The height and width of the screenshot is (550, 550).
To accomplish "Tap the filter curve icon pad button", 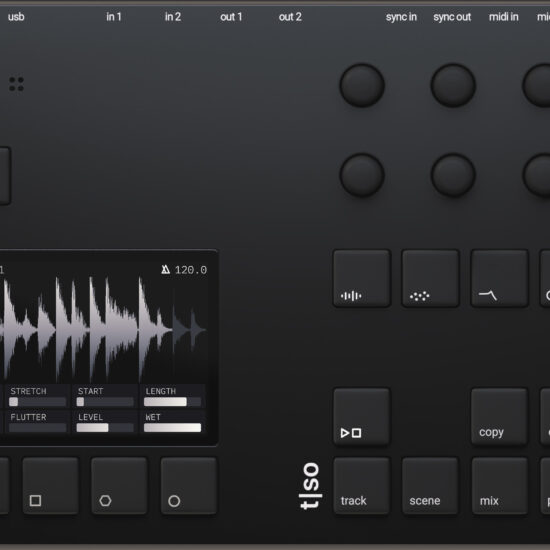I will pos(499,278).
